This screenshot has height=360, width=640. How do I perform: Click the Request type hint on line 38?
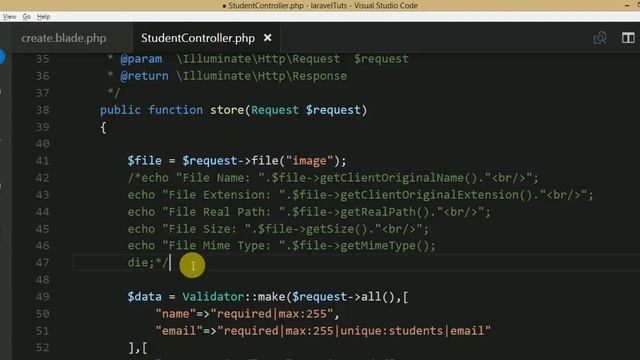pyautogui.click(x=275, y=110)
